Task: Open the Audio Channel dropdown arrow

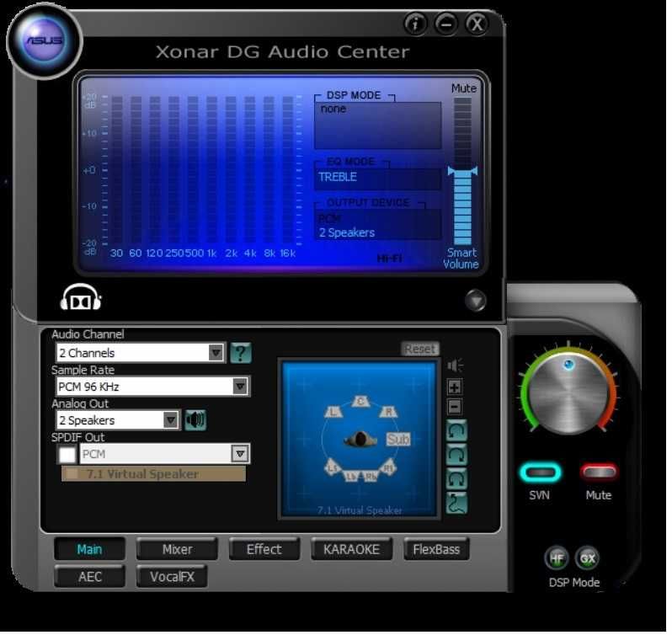Action: [217, 355]
